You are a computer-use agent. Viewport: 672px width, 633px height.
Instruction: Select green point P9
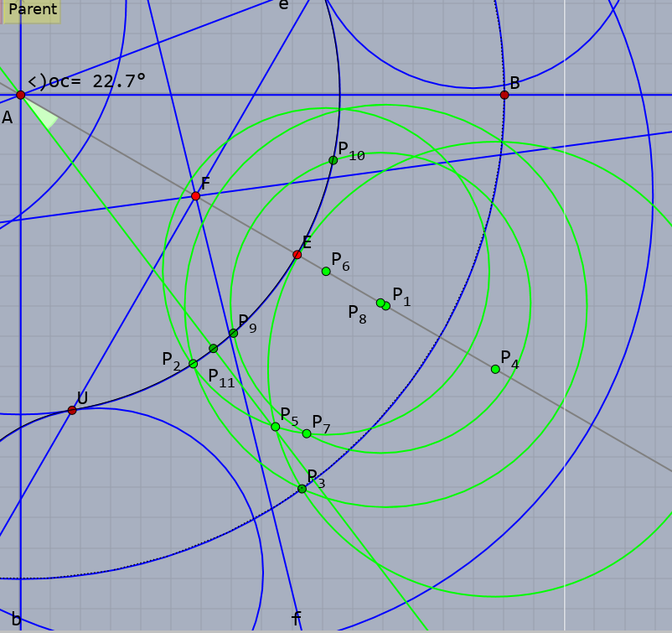point(233,333)
